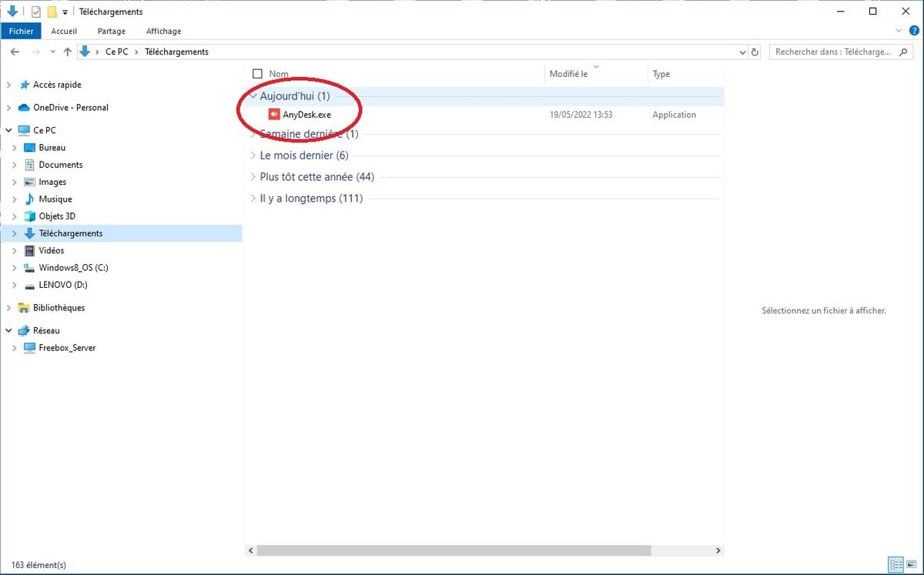The image size is (924, 575).
Task: Switch to the Affichage ribbon tab
Action: tap(163, 31)
